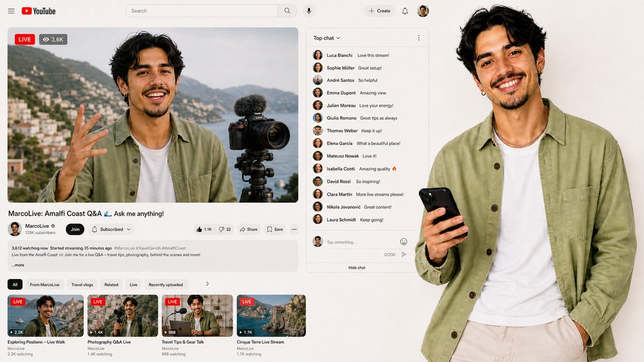Open the emoji picker in chat
The height and width of the screenshot is (362, 644).
tap(404, 242)
